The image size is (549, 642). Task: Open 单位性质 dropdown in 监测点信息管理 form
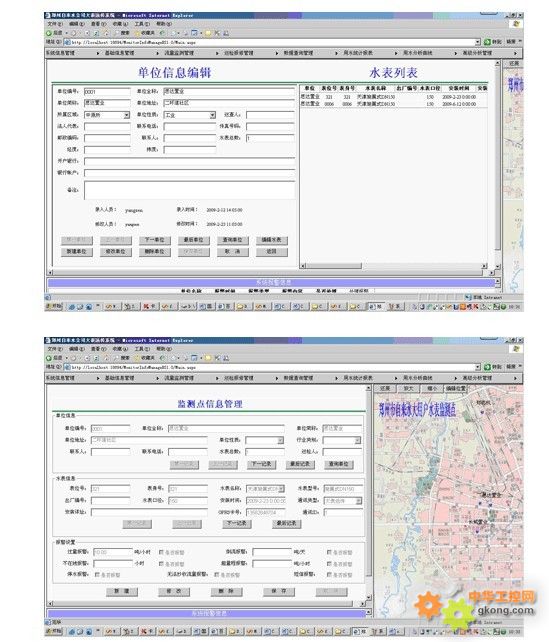click(280, 441)
